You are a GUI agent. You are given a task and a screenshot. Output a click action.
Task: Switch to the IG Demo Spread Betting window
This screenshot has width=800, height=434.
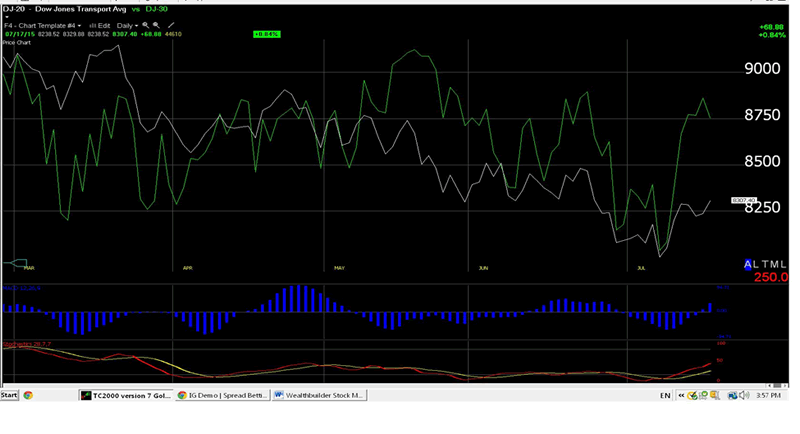click(x=222, y=395)
